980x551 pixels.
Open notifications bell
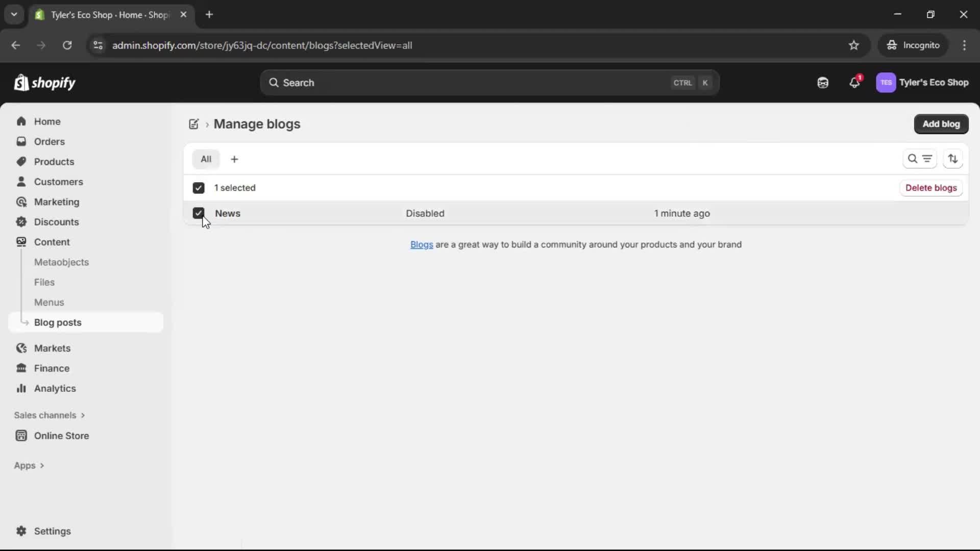(x=854, y=83)
